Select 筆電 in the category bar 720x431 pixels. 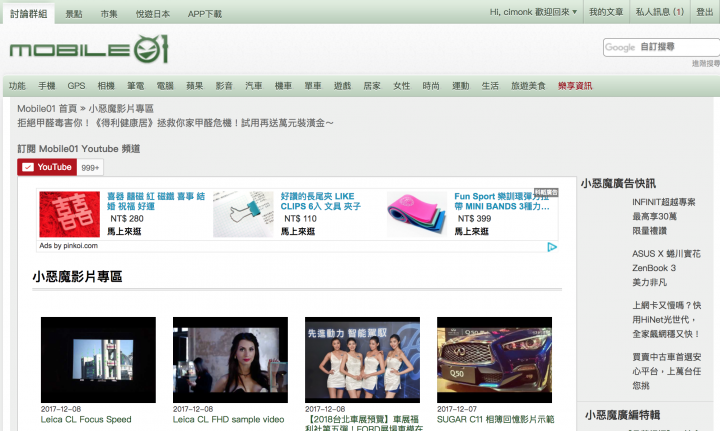(x=135, y=86)
